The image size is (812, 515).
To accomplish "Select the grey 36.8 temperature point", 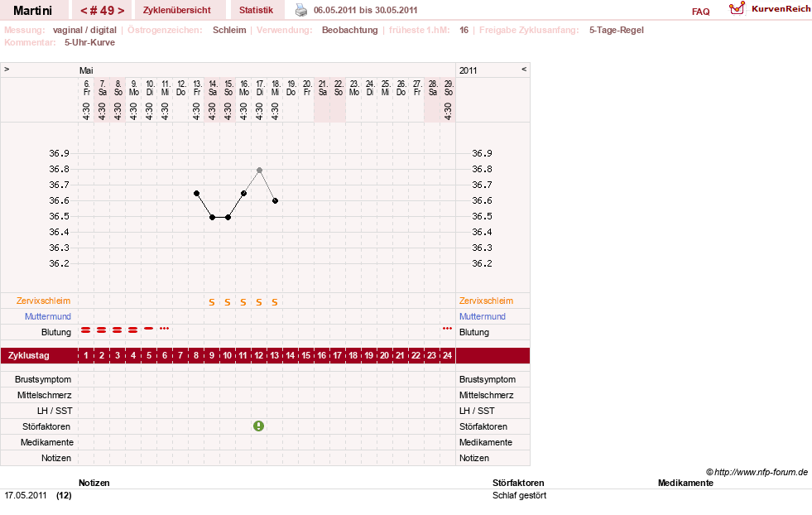I will point(259,170).
